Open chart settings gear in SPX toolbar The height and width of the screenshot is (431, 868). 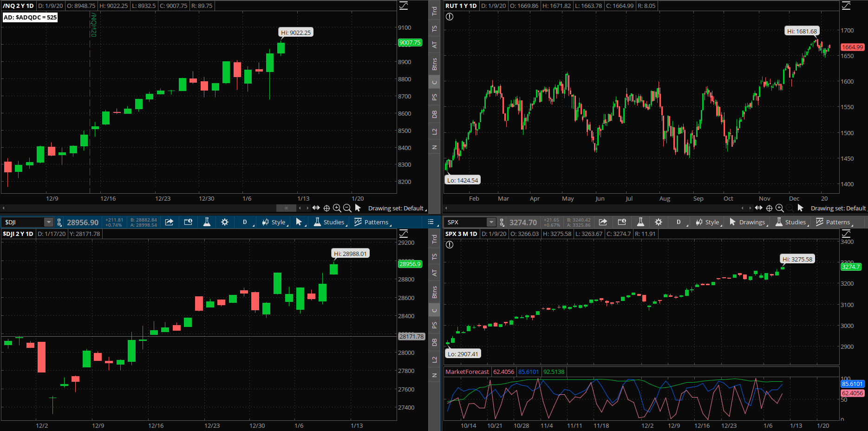tap(659, 222)
